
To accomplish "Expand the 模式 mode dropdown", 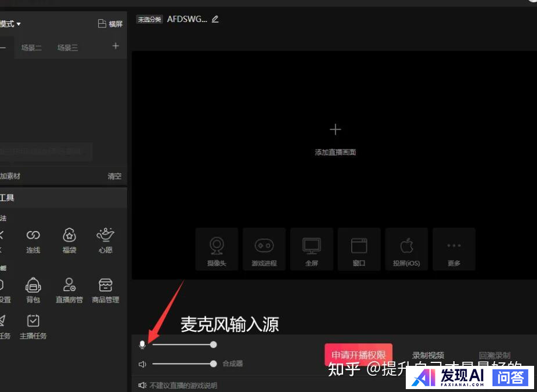I will [x=10, y=24].
